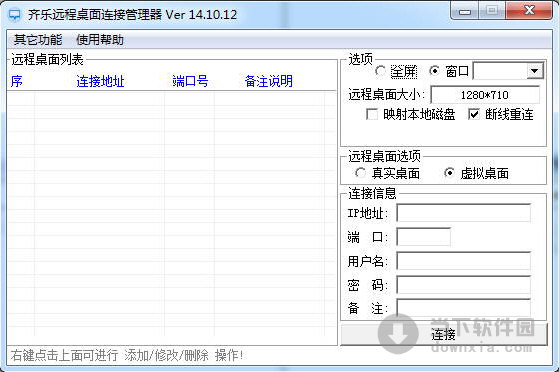Sort by the 序 column header
This screenshot has height=372, width=559.
click(16, 81)
